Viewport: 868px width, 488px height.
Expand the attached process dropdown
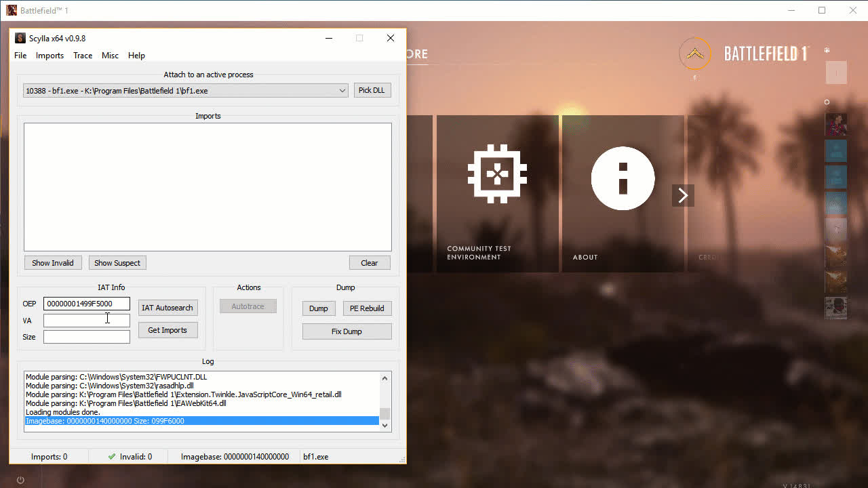click(342, 91)
